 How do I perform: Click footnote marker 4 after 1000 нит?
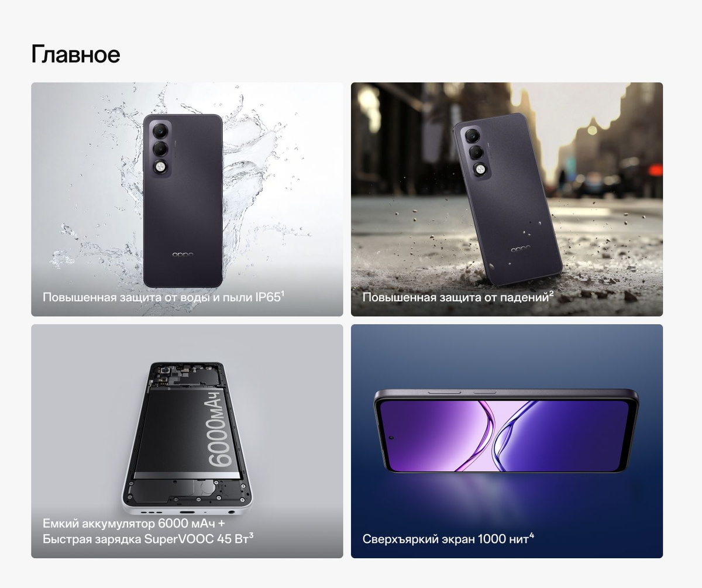click(x=532, y=535)
